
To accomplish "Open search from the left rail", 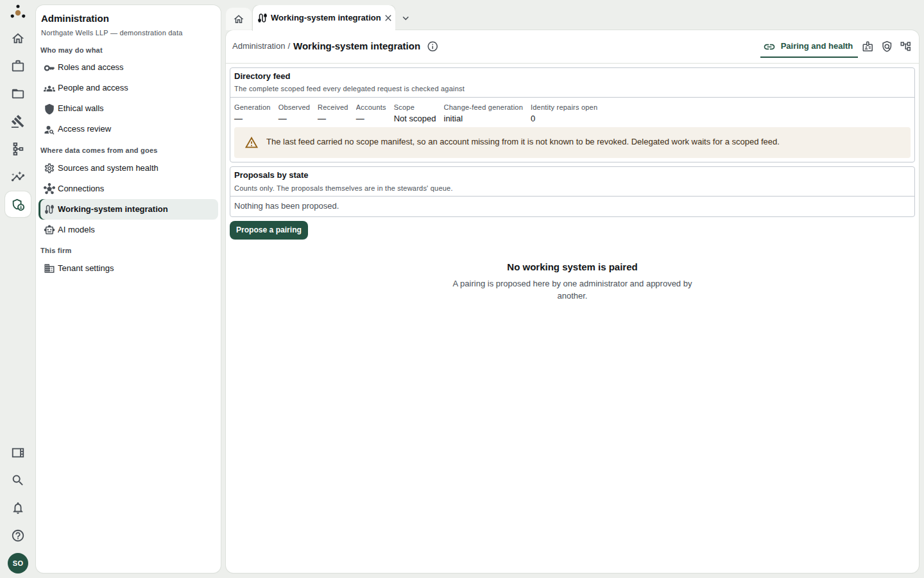I will pos(18,480).
